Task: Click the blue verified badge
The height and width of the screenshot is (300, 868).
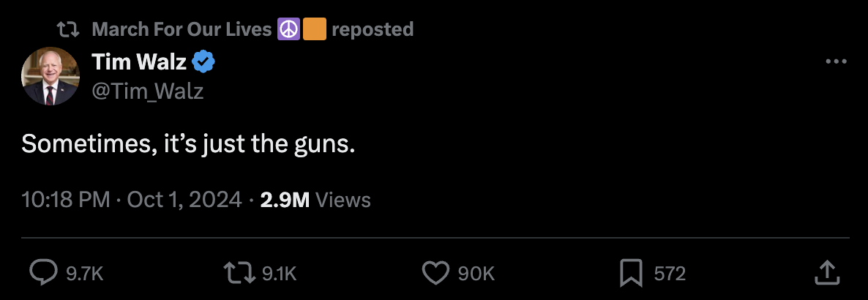Action: [x=203, y=63]
